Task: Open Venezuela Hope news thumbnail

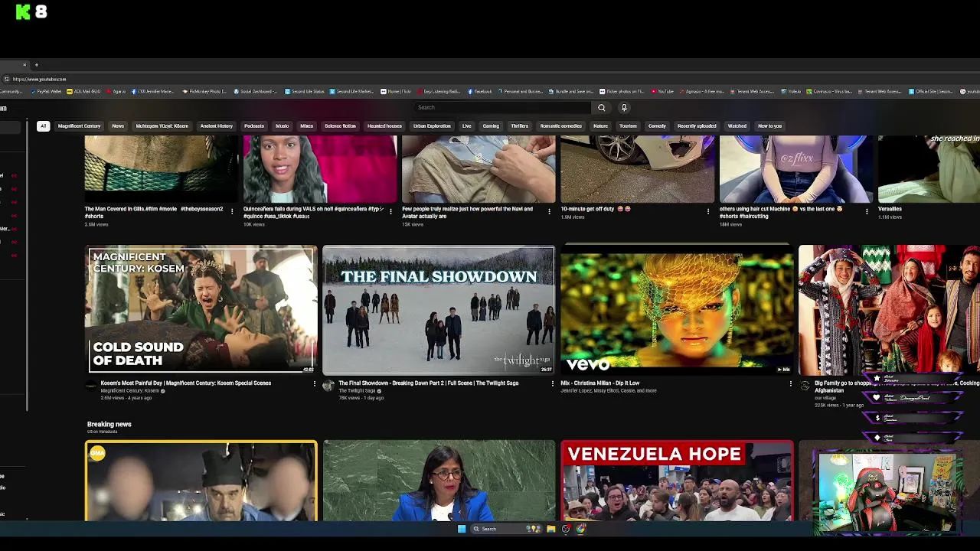Action: pyautogui.click(x=677, y=481)
